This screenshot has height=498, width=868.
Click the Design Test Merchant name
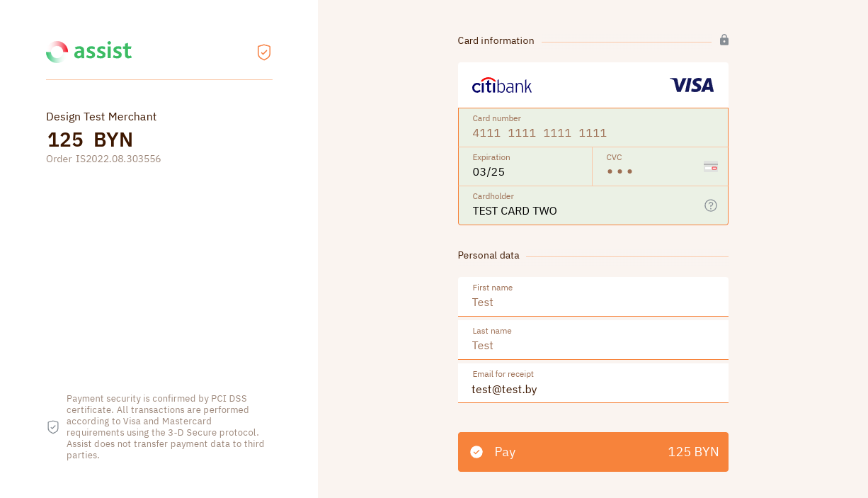pyautogui.click(x=101, y=117)
